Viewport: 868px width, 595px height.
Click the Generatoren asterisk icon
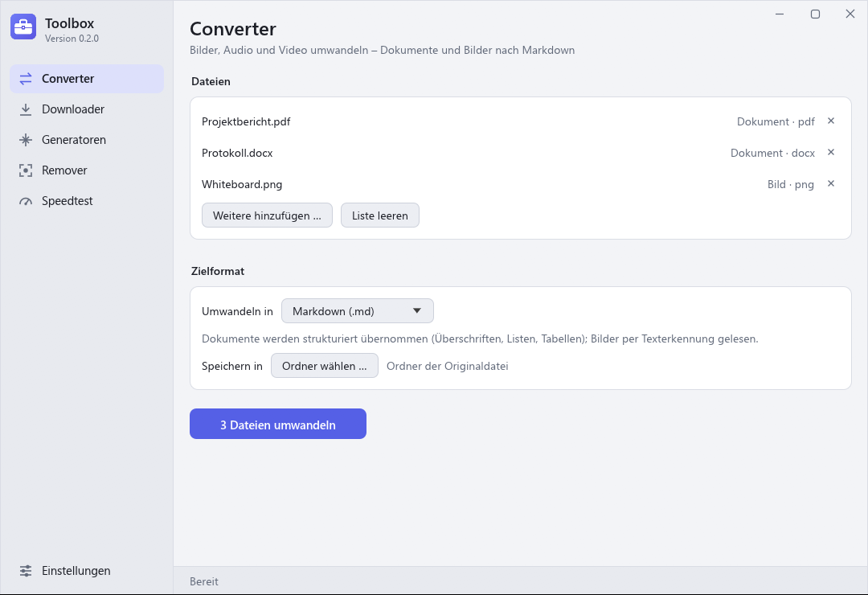[x=26, y=140]
